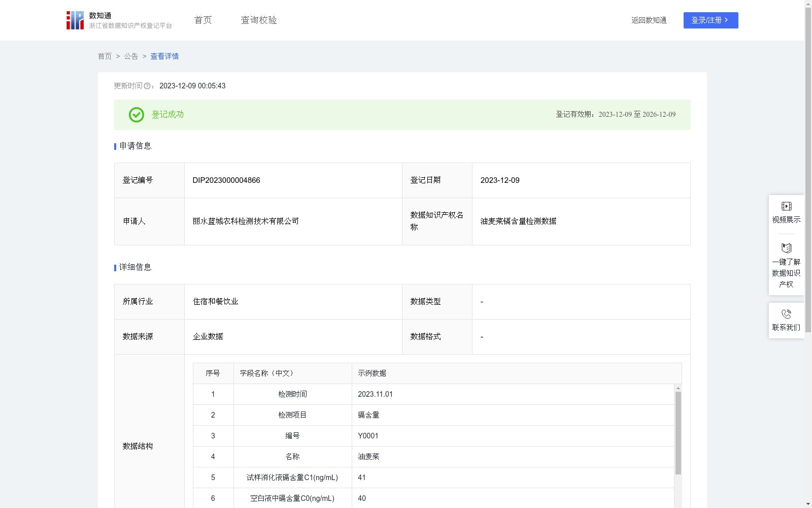Click the 序号 column header
This screenshot has width=812, height=508.
click(x=213, y=373)
